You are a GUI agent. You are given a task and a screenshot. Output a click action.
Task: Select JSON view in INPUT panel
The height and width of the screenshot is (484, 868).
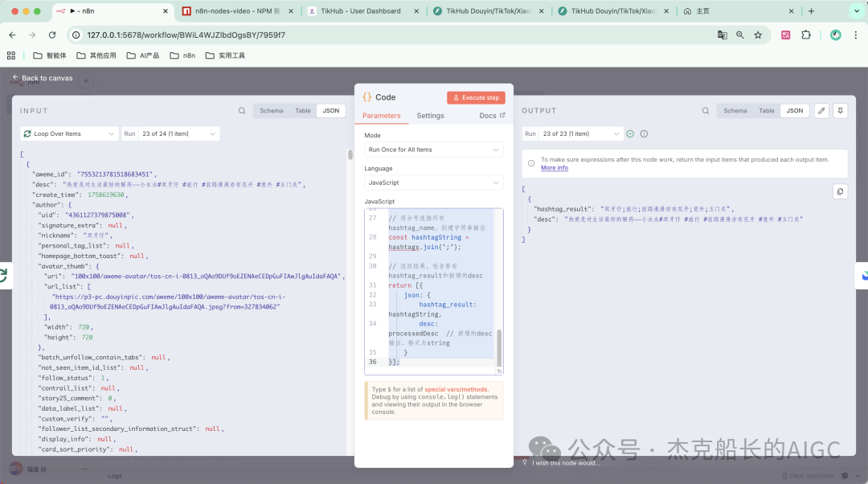pos(331,111)
